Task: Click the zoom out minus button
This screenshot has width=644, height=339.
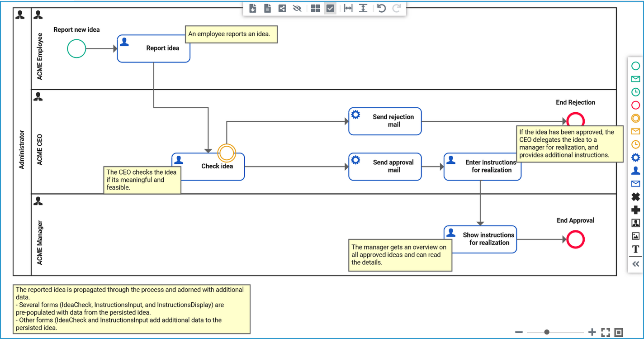Action: tap(519, 332)
